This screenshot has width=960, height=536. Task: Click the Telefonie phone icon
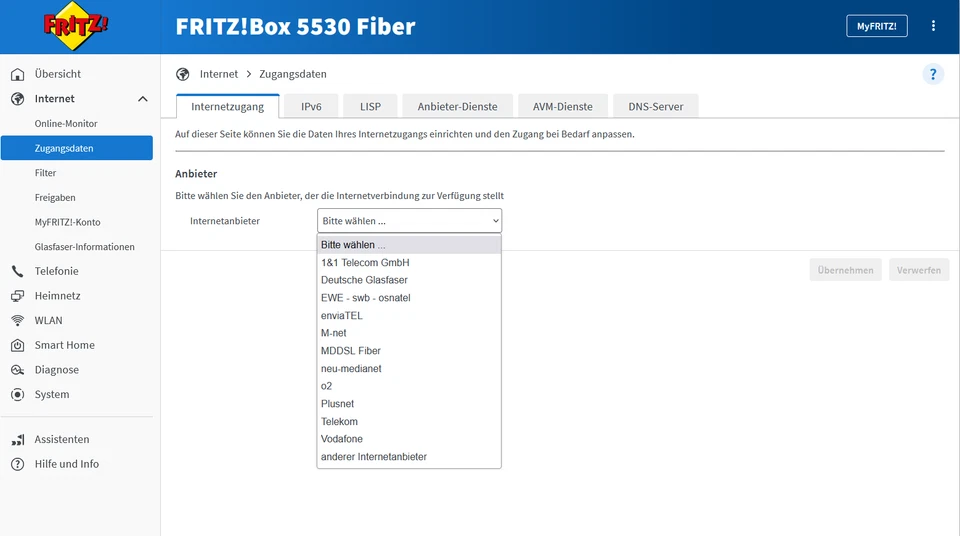(x=18, y=271)
